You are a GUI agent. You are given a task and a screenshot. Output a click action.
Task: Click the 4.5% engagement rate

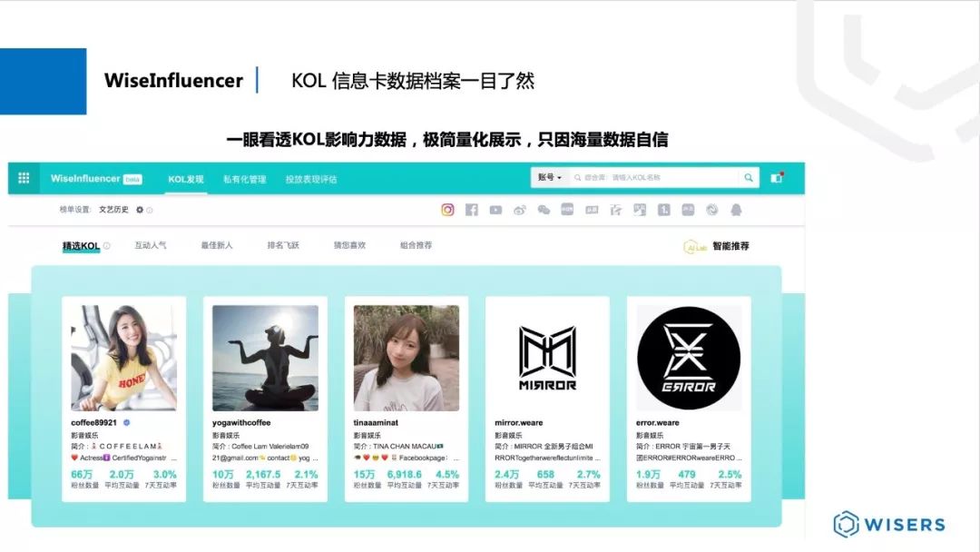pos(447,475)
